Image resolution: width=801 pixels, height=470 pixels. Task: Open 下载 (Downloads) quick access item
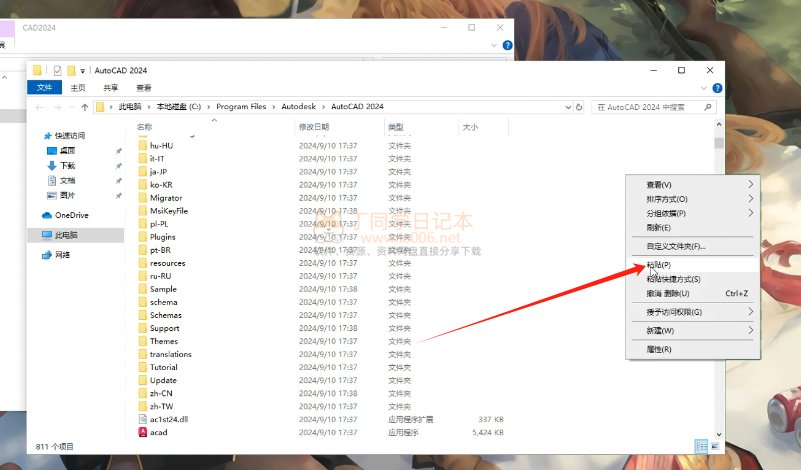tap(67, 165)
